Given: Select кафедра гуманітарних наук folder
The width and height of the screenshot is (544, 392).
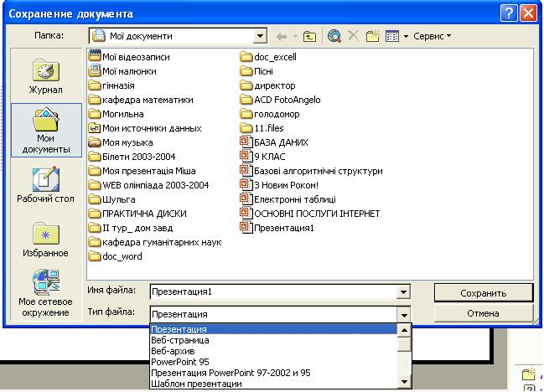Looking at the screenshot, I should pos(155,242).
